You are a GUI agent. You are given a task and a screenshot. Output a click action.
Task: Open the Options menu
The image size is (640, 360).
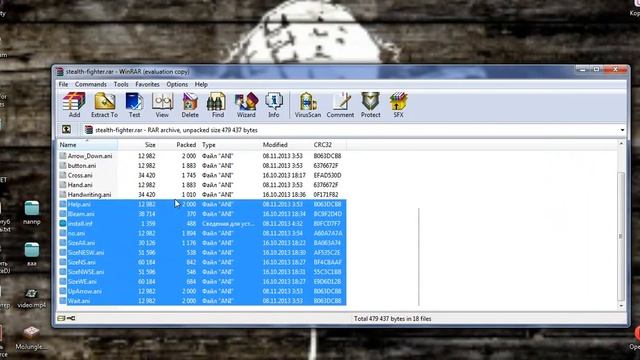(x=177, y=84)
